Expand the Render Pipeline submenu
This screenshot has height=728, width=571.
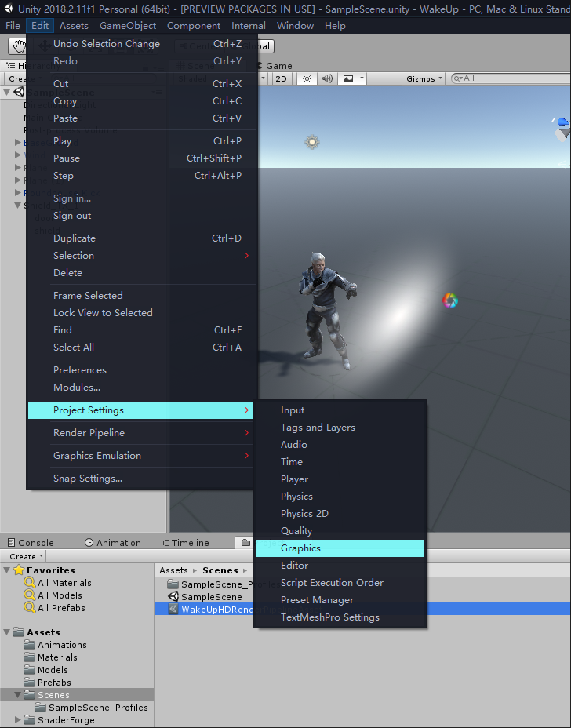coord(140,433)
